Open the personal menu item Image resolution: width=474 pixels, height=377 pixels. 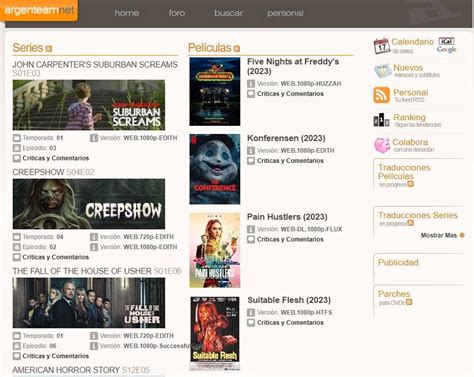[x=285, y=13]
